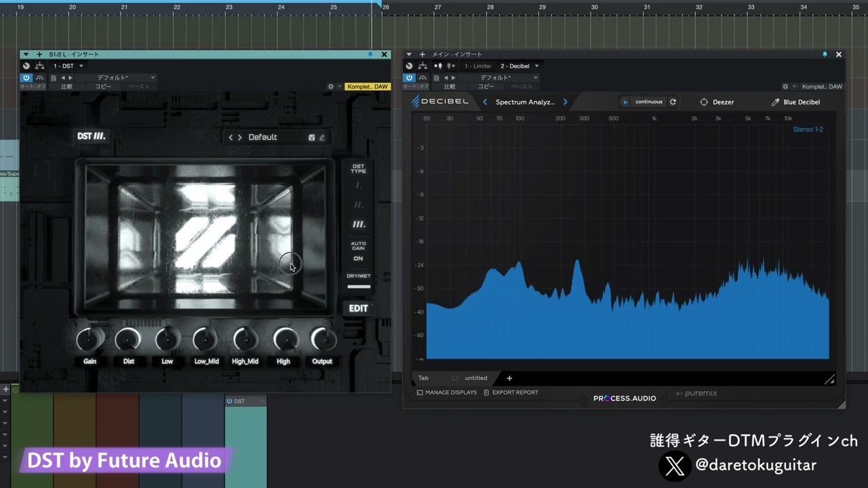Toggle power on DST track label
868x488 pixels.
coord(229,401)
